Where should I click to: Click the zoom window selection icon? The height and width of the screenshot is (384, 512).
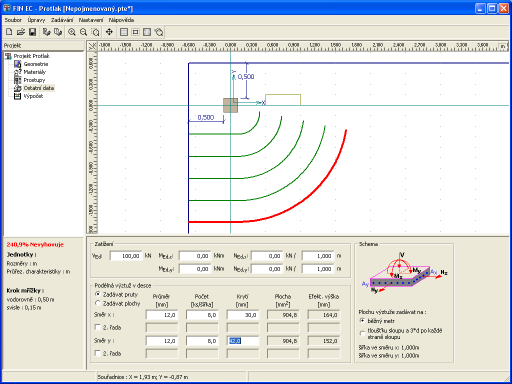95,32
